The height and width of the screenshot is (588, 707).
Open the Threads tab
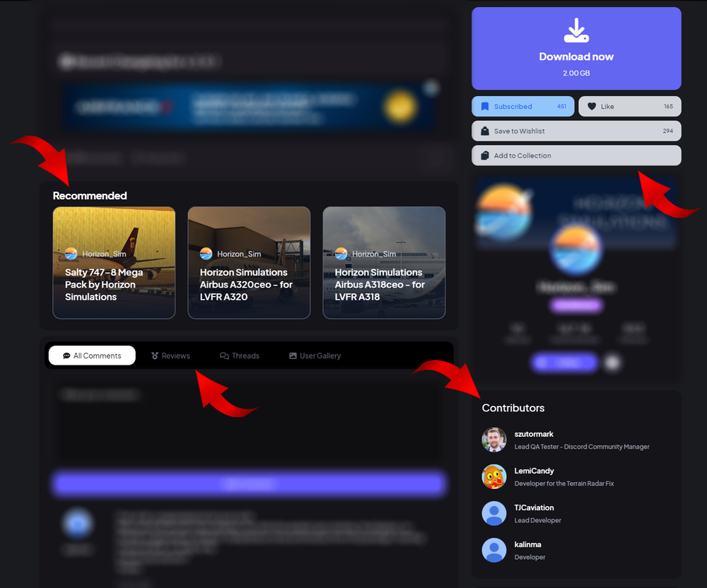240,355
